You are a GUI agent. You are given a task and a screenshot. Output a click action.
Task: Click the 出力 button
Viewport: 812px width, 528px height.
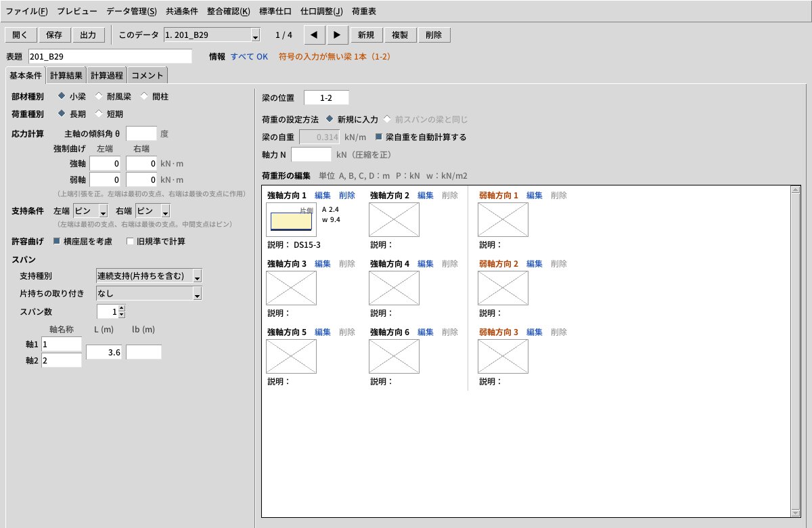click(x=88, y=35)
